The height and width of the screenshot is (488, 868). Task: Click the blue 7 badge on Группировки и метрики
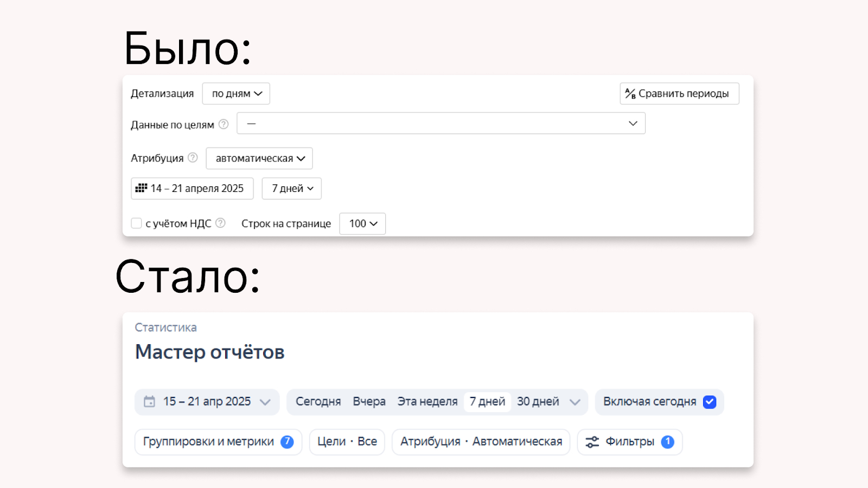tap(287, 442)
